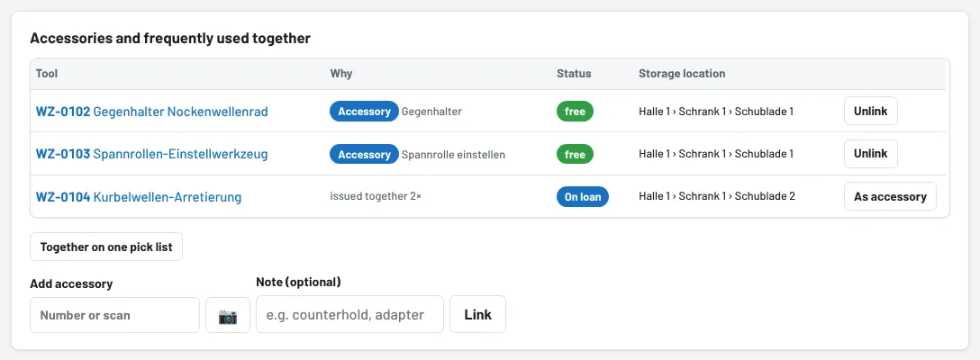980x360 pixels.
Task: Mark WZ-0104 as accessory
Action: coord(890,196)
